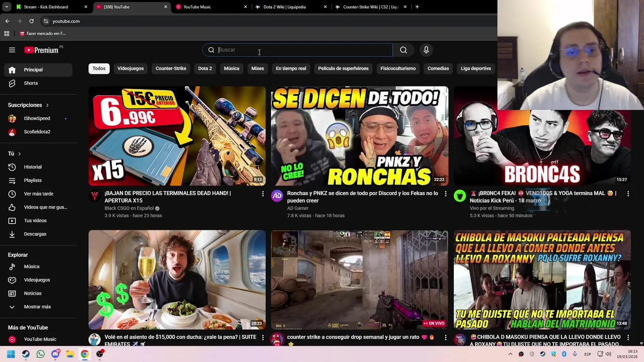Viewport: 644px width, 362px height.
Task: Select the Fisicoculturismo filter chip
Action: (x=398, y=68)
